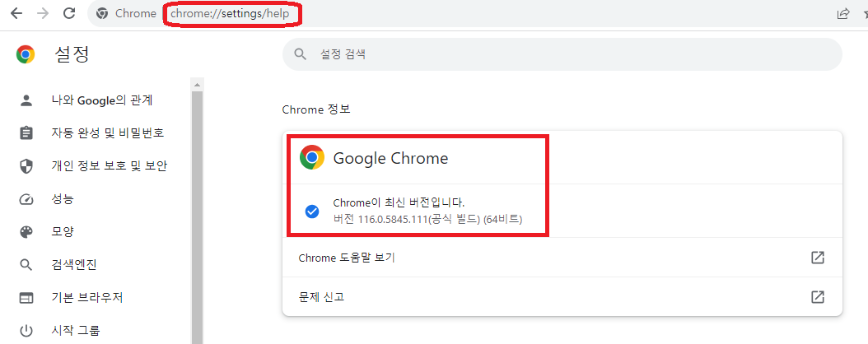Image resolution: width=868 pixels, height=344 pixels.
Task: Click the sidebar vertical scrollbar thumb
Action: pyautogui.click(x=198, y=216)
